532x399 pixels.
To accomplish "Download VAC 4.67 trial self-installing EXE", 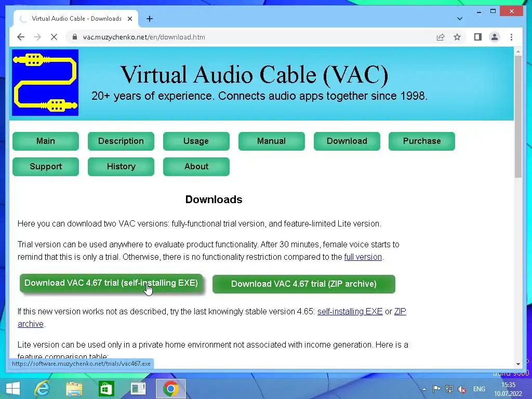I will pos(111,283).
